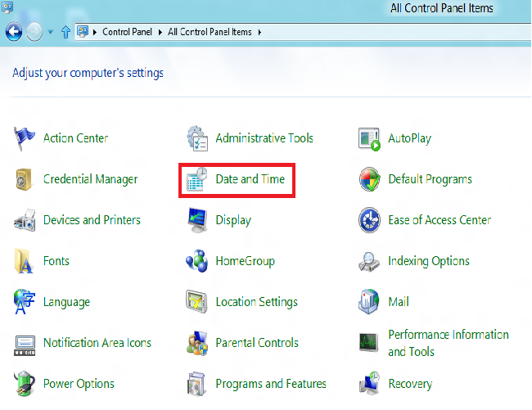Click the address bar computer icon
Viewport: 532px width, 410px height.
point(83,32)
